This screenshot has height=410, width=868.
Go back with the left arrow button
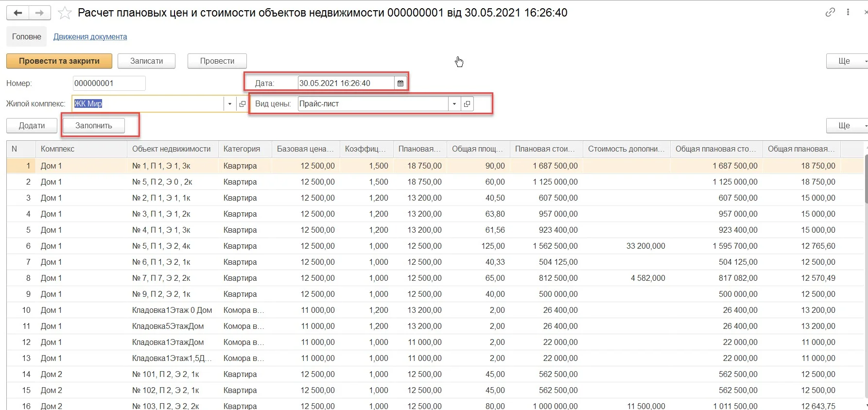click(18, 13)
